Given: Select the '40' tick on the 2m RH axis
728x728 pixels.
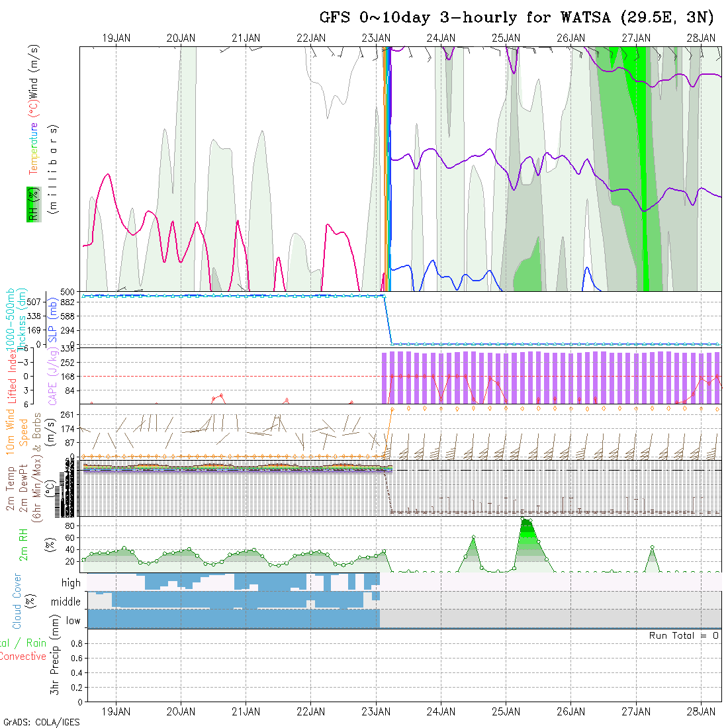Looking at the screenshot, I should (x=69, y=549).
